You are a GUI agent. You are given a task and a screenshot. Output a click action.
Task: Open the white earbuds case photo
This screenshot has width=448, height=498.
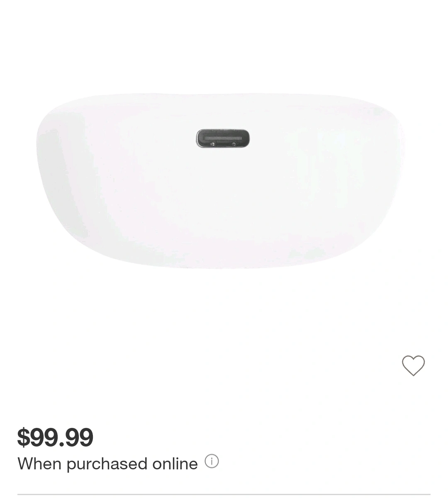(x=221, y=181)
